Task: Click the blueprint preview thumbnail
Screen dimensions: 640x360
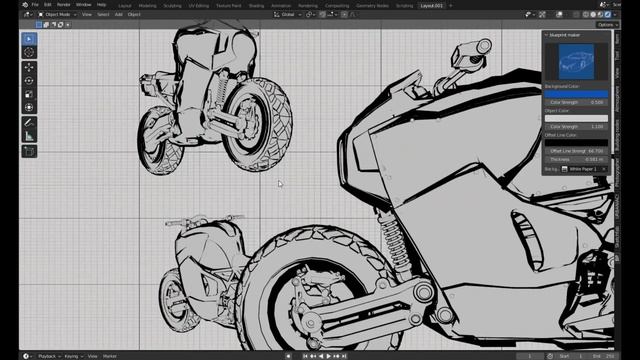Action: click(x=576, y=61)
